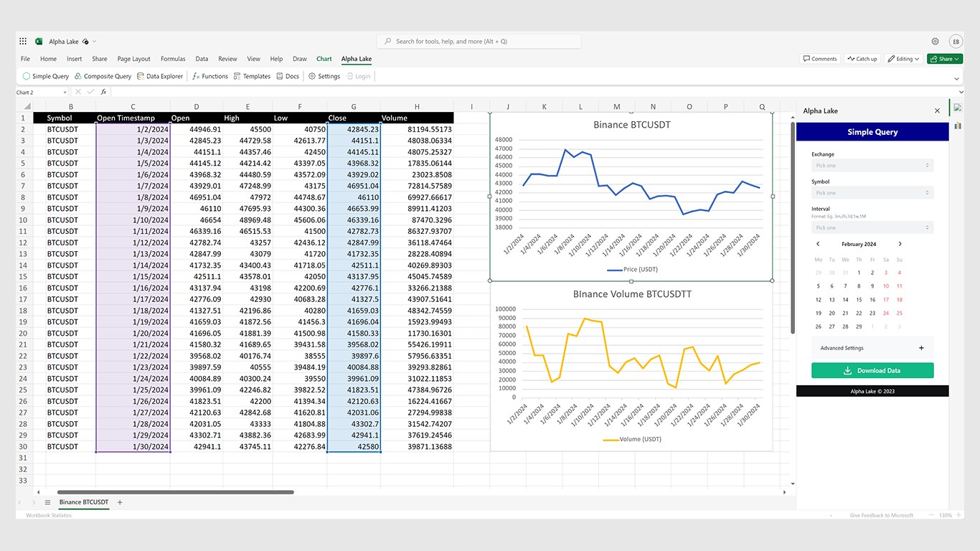Image resolution: width=980 pixels, height=551 pixels.
Task: Open the Comments pane
Action: [x=819, y=59]
